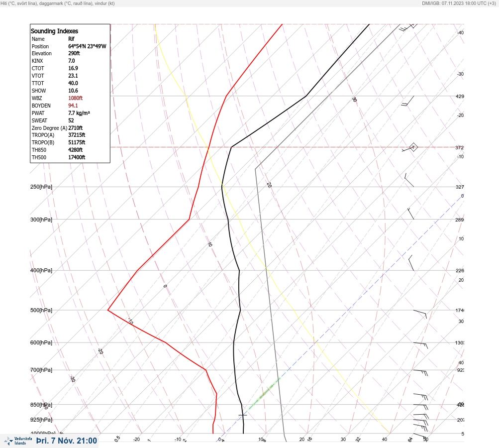
Task: Click the Zero Degree (A) value 2710ft
Action: (x=76, y=128)
